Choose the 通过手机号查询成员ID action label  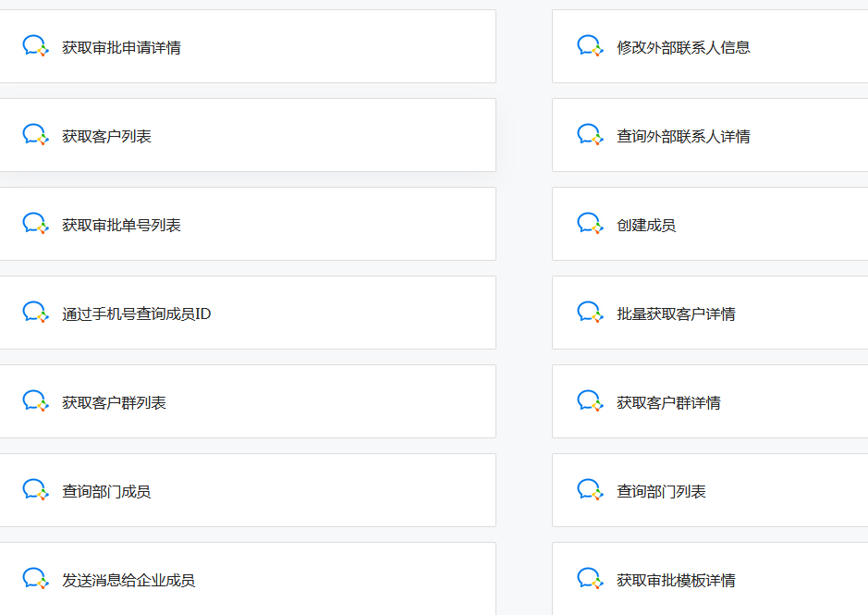[137, 314]
